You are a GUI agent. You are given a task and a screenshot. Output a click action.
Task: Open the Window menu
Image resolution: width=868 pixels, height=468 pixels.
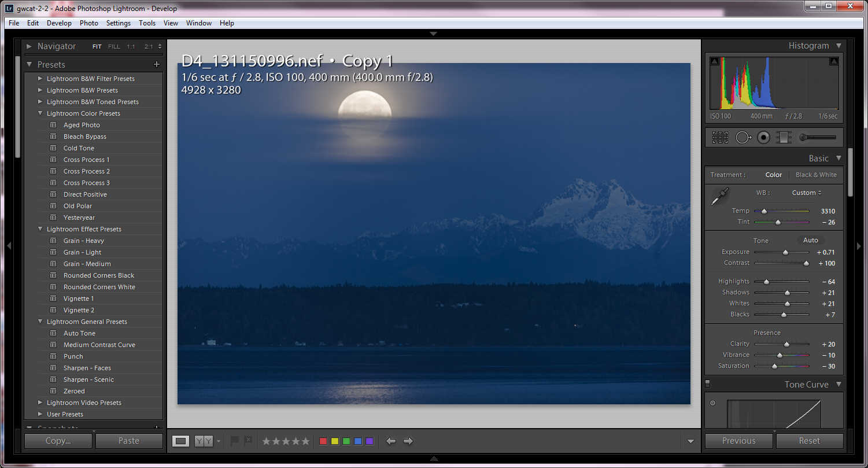(x=199, y=23)
